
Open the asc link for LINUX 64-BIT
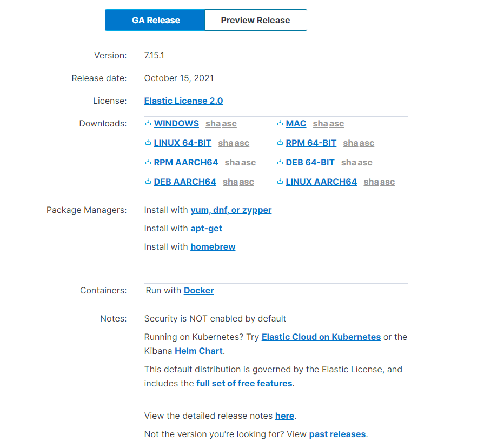242,143
